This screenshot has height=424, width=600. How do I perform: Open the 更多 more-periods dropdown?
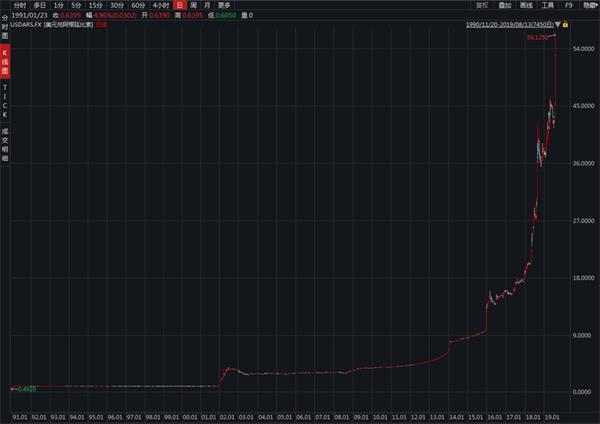pos(224,5)
